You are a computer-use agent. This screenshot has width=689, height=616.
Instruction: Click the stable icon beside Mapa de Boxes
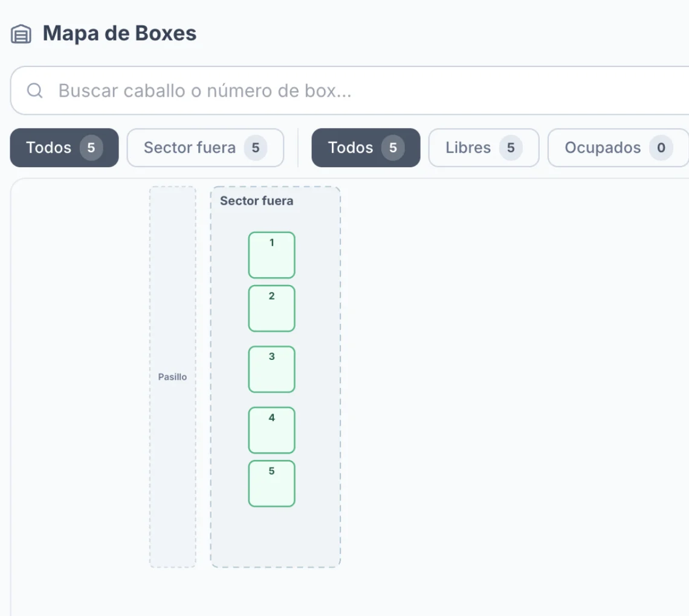pos(21,34)
